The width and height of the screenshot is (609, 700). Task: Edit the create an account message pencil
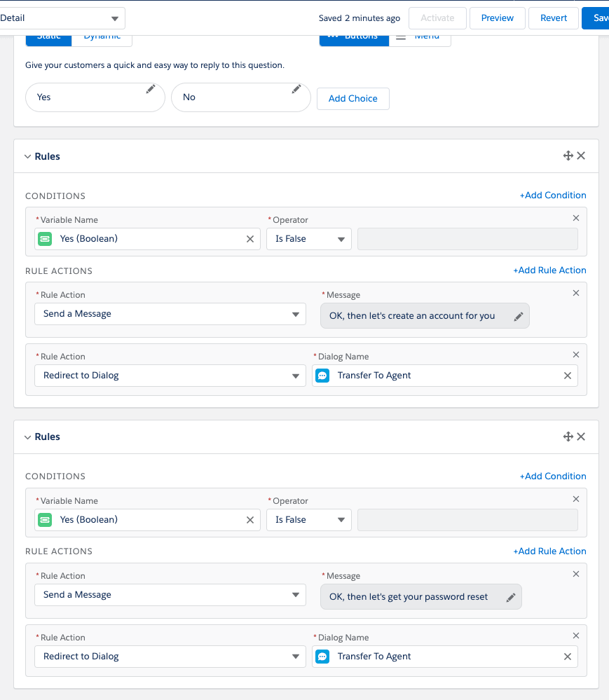click(519, 317)
